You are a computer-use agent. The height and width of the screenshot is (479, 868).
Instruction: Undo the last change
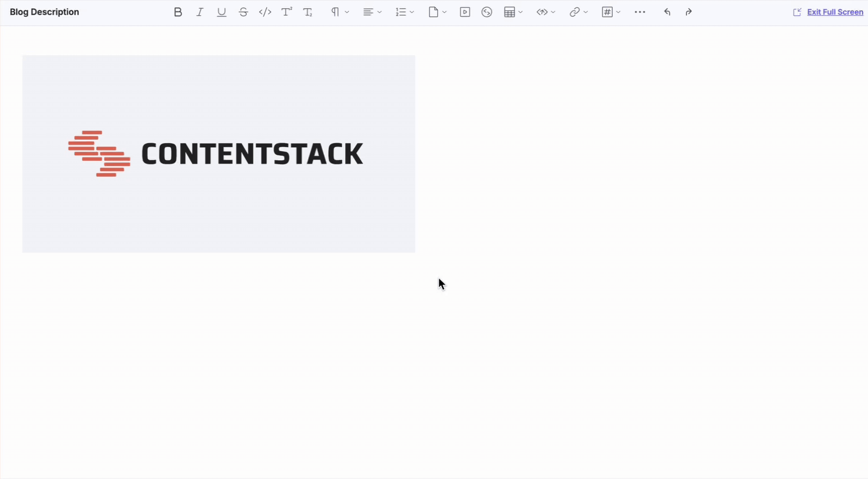(667, 12)
